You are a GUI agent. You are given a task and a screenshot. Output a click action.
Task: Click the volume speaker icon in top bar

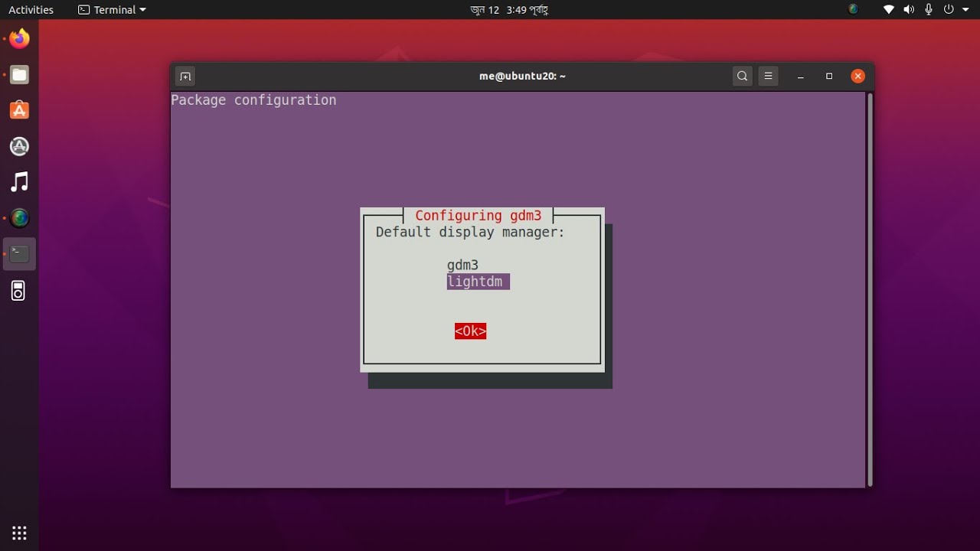pos(909,10)
